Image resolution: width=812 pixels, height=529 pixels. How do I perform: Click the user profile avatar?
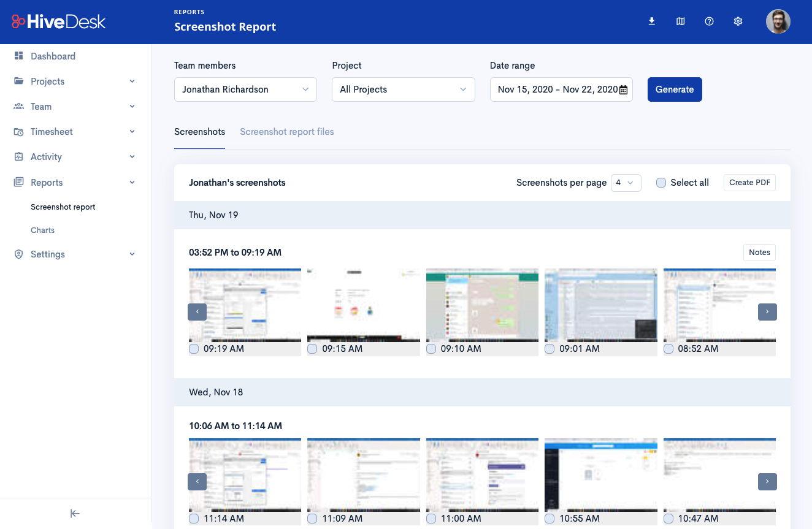pyautogui.click(x=778, y=21)
